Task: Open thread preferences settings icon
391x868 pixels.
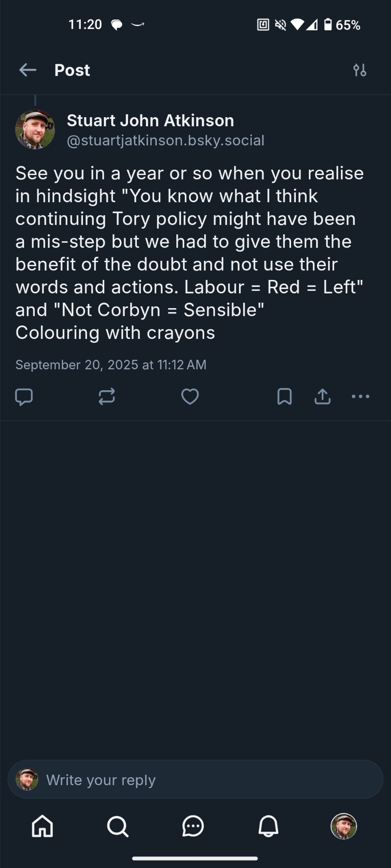Action: pyautogui.click(x=360, y=70)
